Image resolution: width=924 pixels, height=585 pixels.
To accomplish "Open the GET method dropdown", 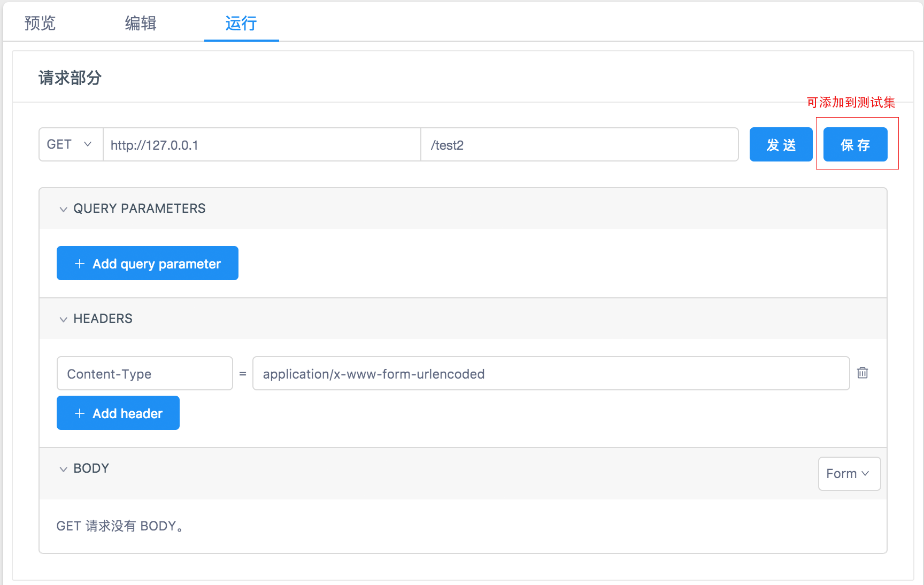I will tap(71, 144).
